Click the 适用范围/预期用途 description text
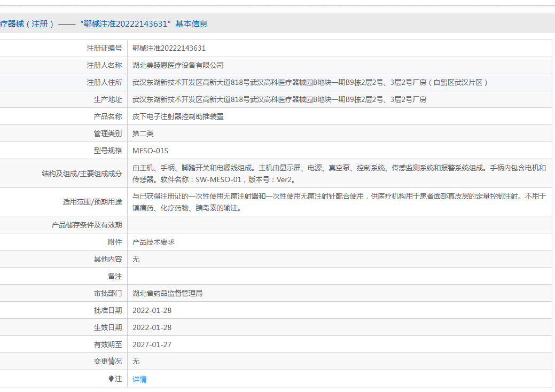The image size is (555, 392). (339, 202)
